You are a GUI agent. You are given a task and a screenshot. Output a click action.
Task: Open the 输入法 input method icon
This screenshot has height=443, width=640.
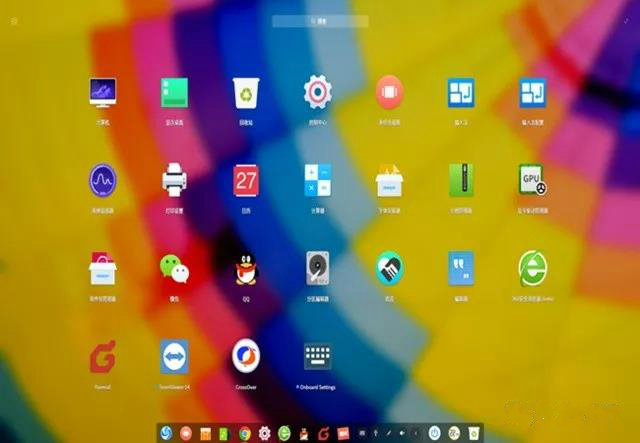(x=461, y=92)
